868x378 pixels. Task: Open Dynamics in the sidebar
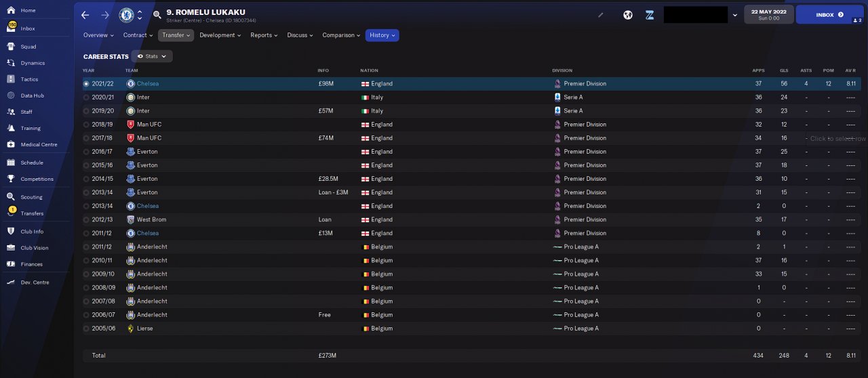(33, 63)
